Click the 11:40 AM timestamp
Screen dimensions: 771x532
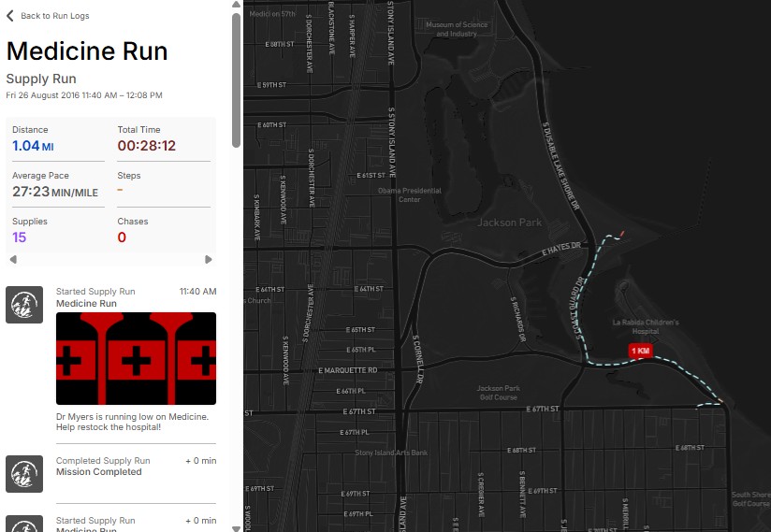tap(197, 292)
